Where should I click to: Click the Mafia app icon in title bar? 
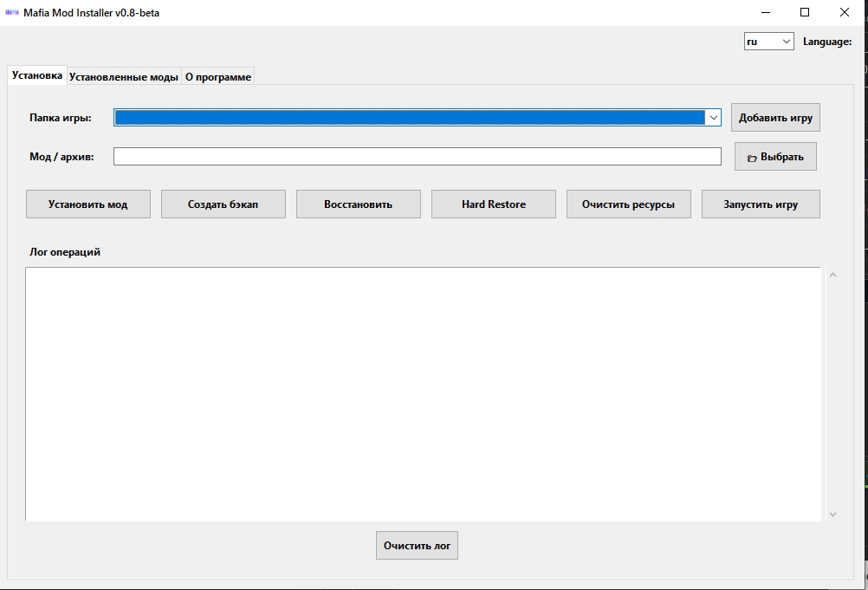click(12, 13)
